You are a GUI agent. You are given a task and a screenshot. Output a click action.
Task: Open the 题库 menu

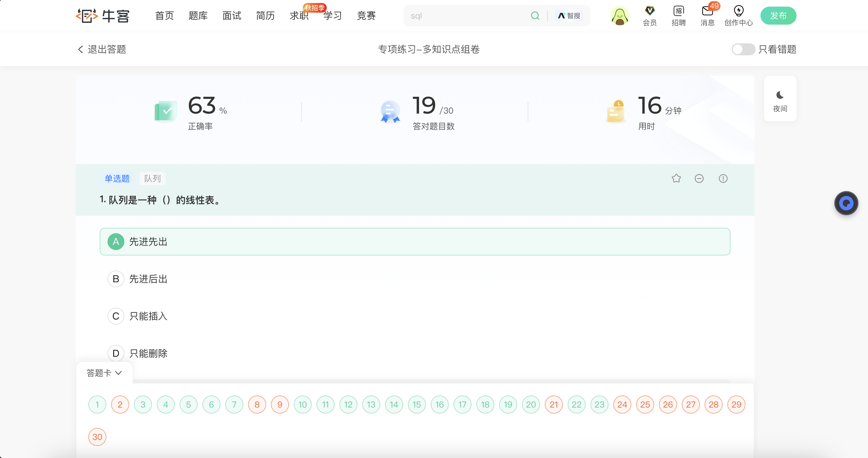[198, 16]
